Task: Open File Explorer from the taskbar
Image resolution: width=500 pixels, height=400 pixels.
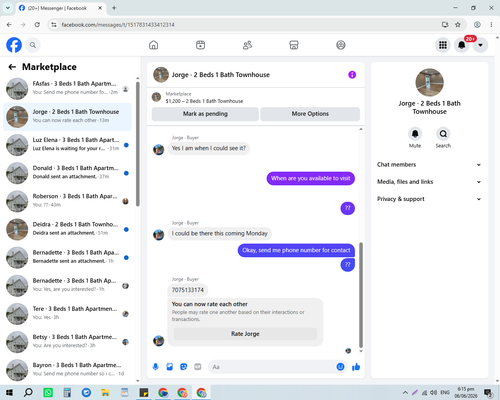Action: [x=105, y=393]
